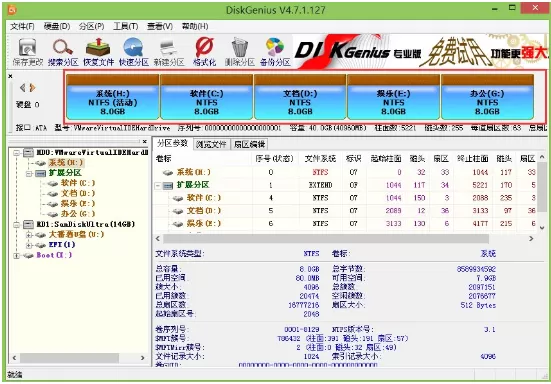Image resolution: width=551 pixels, height=384 pixels.
Task: Click the 娱乐(E:) row in partition table
Action: pos(344,223)
